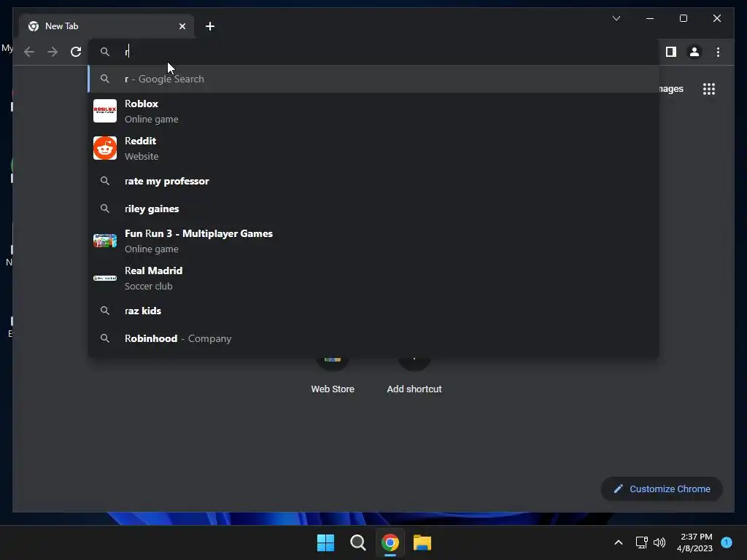Open the volume tray icon
The height and width of the screenshot is (560, 747).
point(659,542)
